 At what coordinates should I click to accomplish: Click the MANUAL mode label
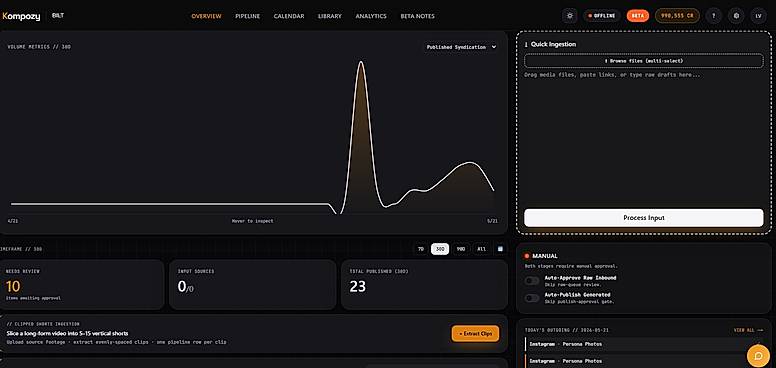[x=544, y=256]
